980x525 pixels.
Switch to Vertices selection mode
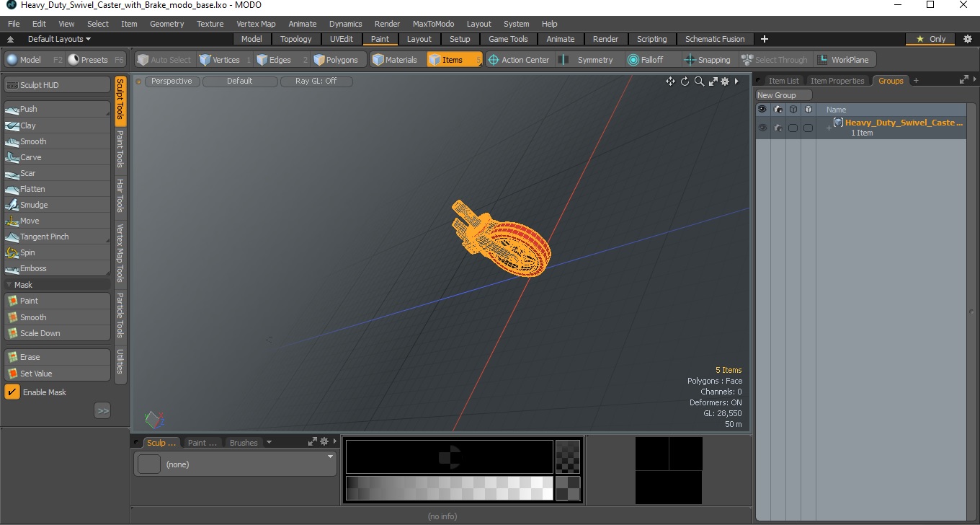click(x=225, y=60)
